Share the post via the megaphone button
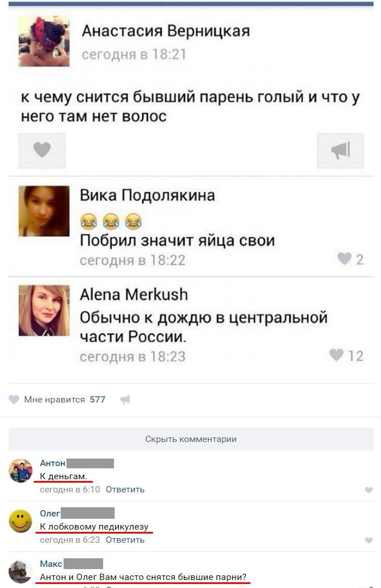The width and height of the screenshot is (381, 588). click(340, 151)
